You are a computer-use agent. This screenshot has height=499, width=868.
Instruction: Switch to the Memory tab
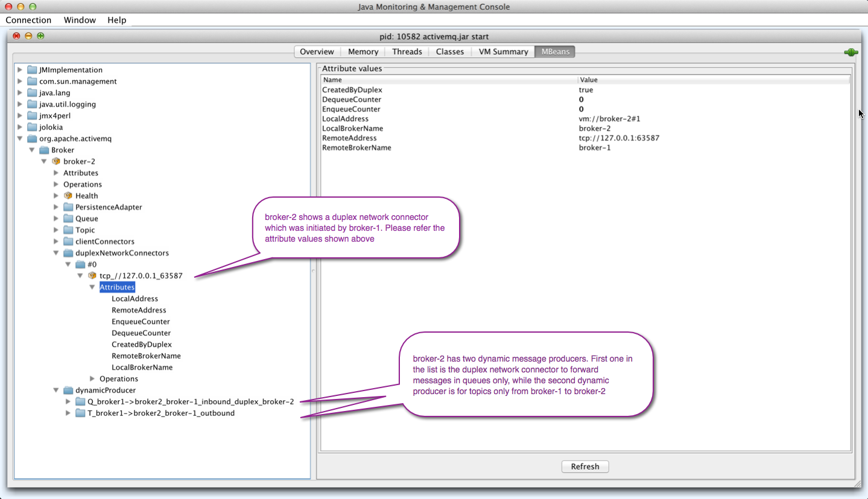363,52
